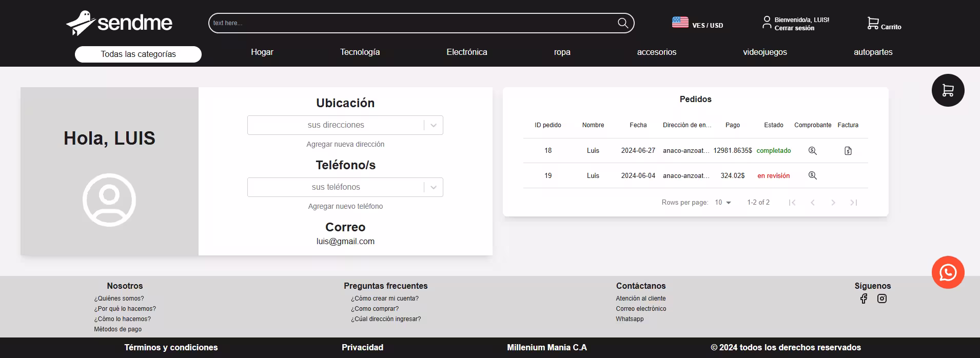The width and height of the screenshot is (980, 358).
Task: View comprobante for order 19
Action: pos(812,175)
